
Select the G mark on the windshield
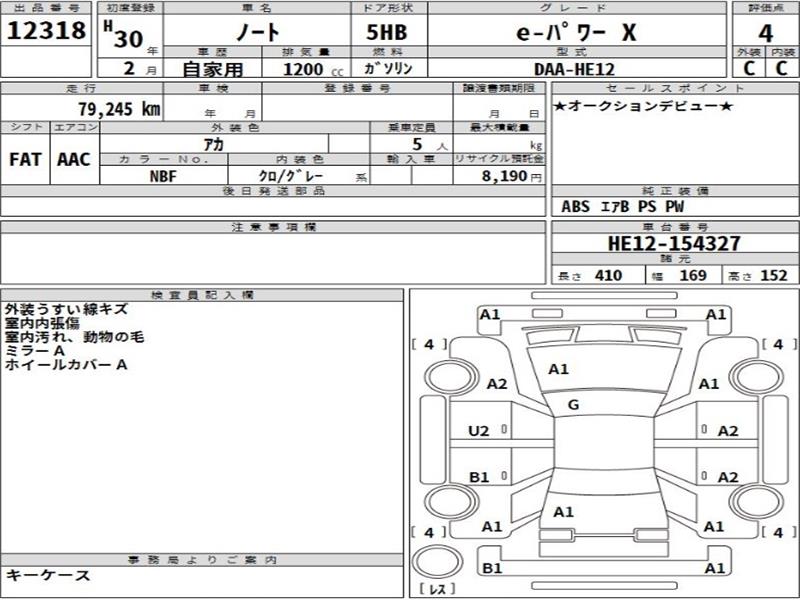[573, 405]
